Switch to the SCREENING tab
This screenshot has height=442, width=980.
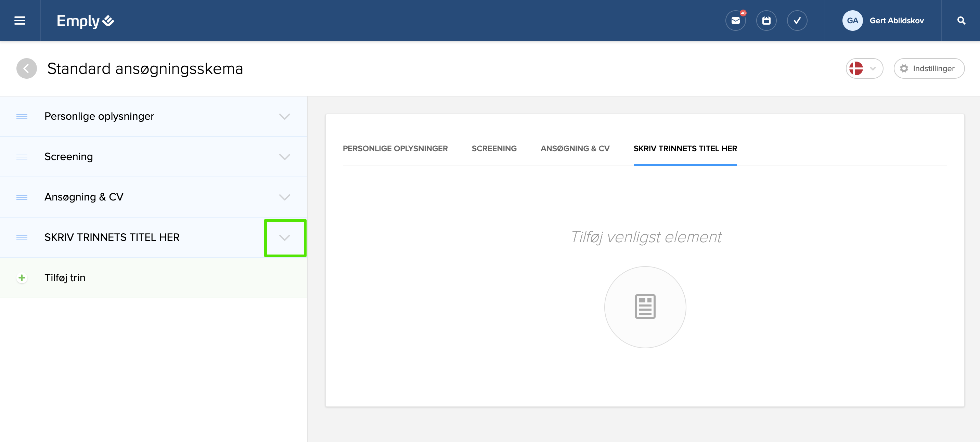coord(494,148)
